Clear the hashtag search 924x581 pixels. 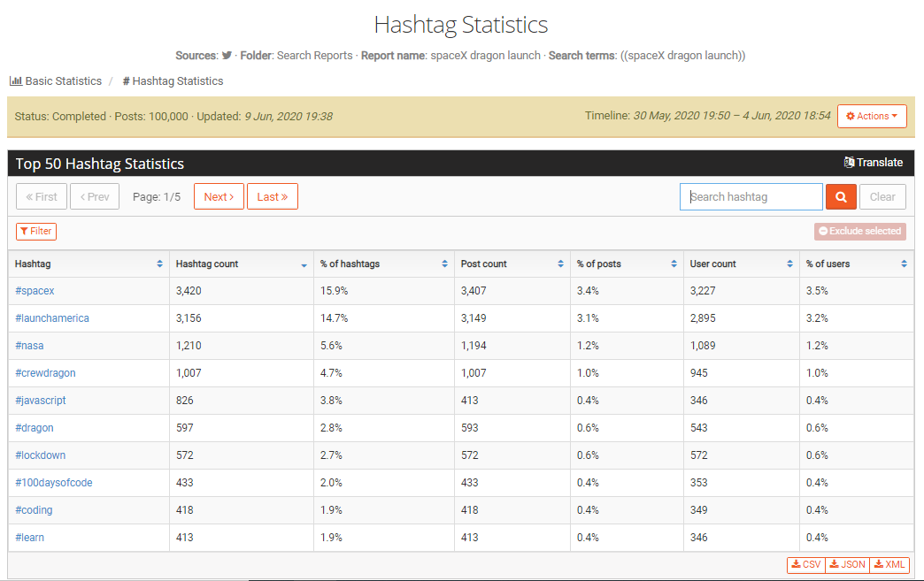pyautogui.click(x=882, y=196)
